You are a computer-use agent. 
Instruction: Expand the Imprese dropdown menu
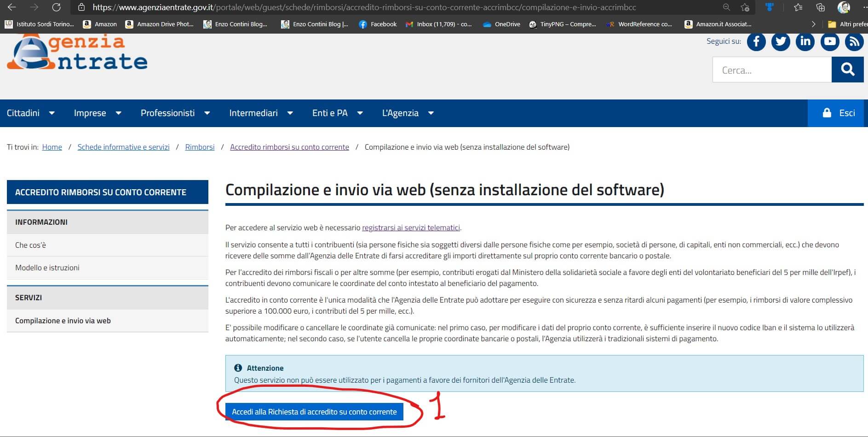click(98, 113)
